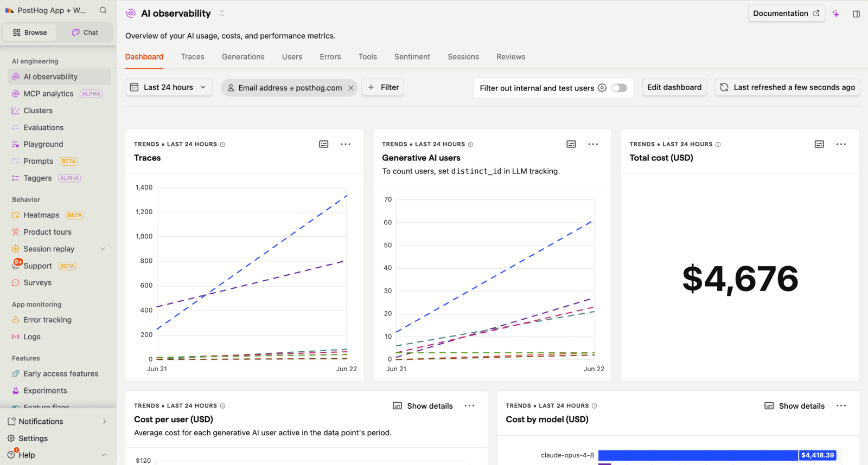Select the Dashboard tab

(144, 57)
